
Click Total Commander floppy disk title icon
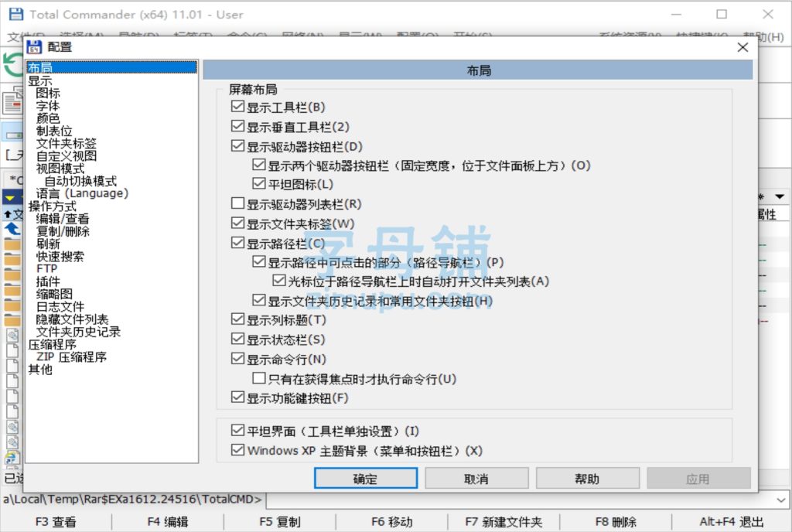16,14
